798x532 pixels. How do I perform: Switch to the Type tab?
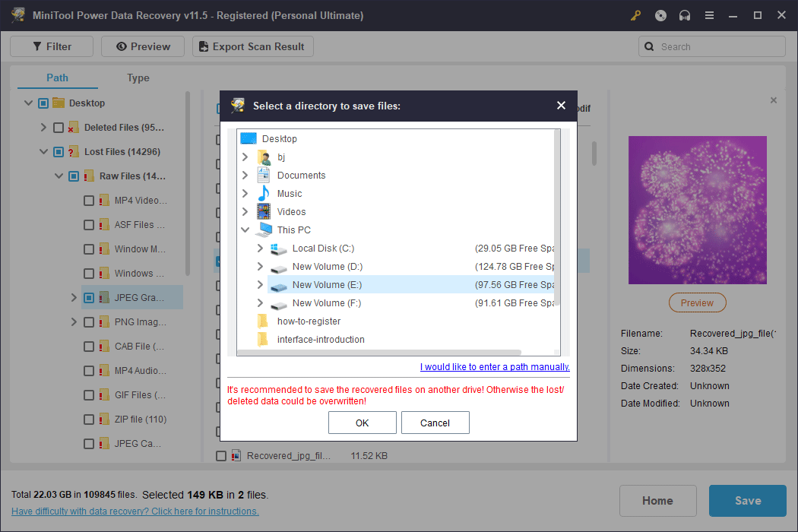[x=138, y=78]
